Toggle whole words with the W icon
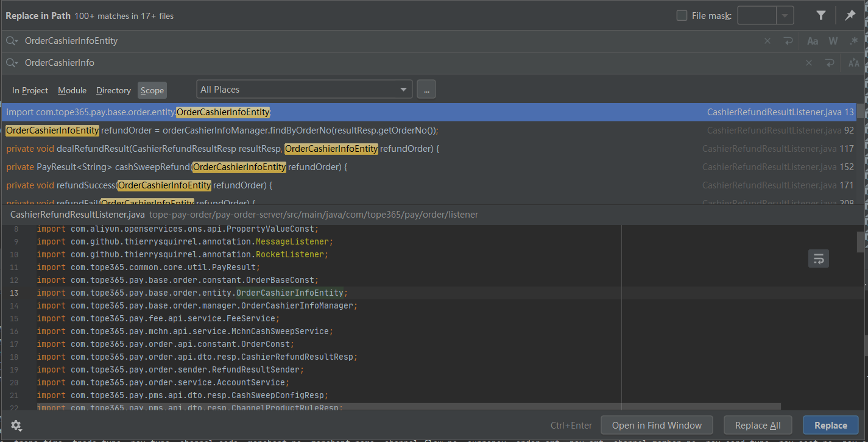 click(833, 40)
